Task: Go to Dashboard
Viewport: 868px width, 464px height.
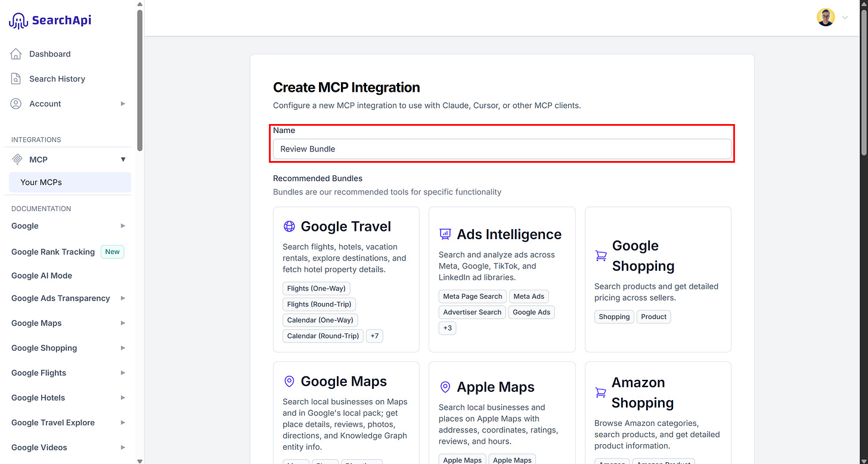Action: pyautogui.click(x=50, y=54)
